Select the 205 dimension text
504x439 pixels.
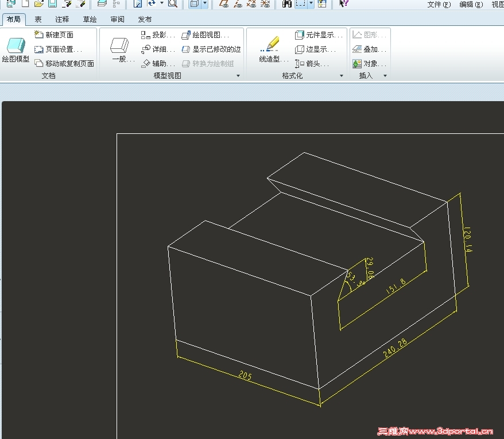(245, 375)
